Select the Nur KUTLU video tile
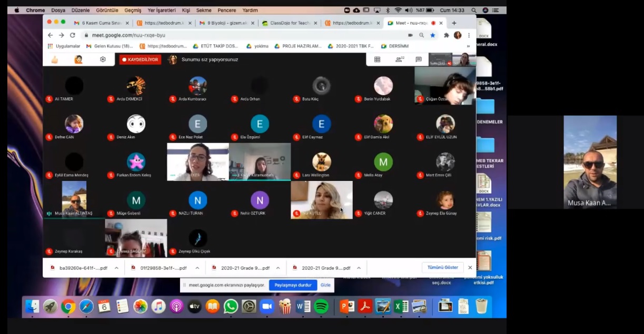644x334 pixels. point(321,200)
